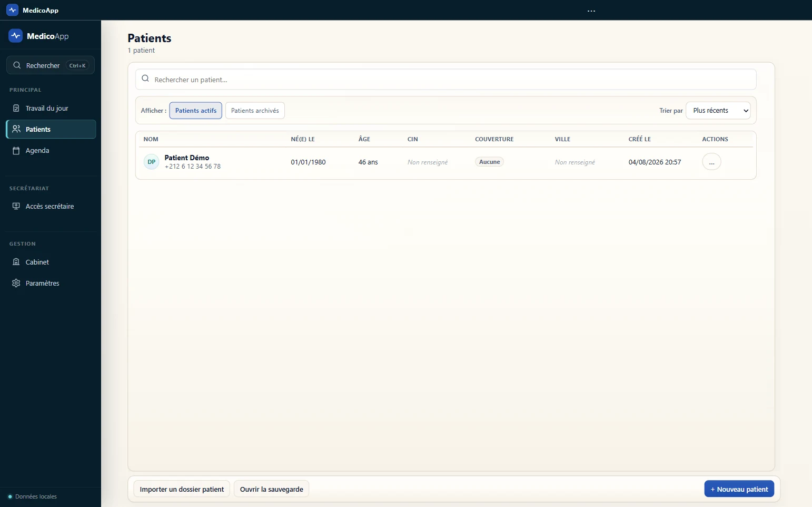Create a new patient with Nouveau patient

click(x=739, y=489)
